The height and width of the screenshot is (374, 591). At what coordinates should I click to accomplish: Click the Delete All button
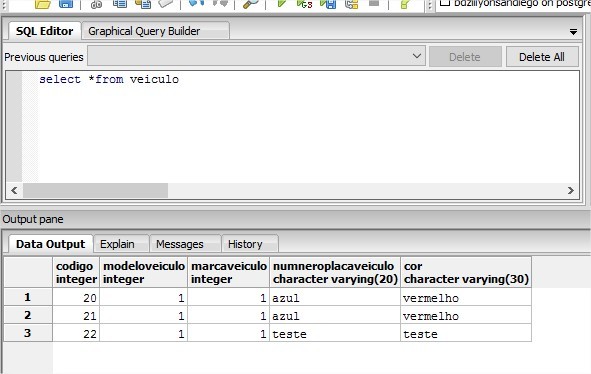[x=542, y=57]
